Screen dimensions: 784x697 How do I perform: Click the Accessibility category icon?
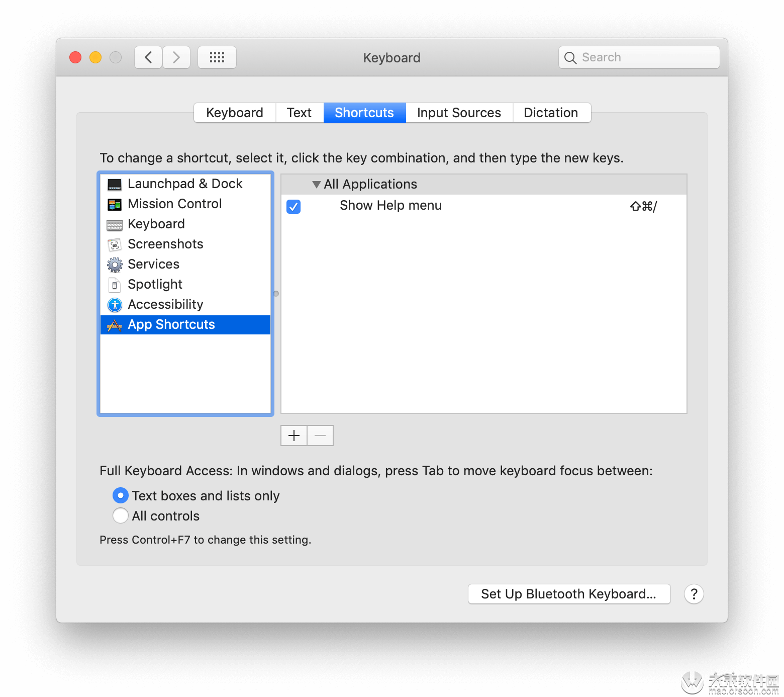(115, 305)
